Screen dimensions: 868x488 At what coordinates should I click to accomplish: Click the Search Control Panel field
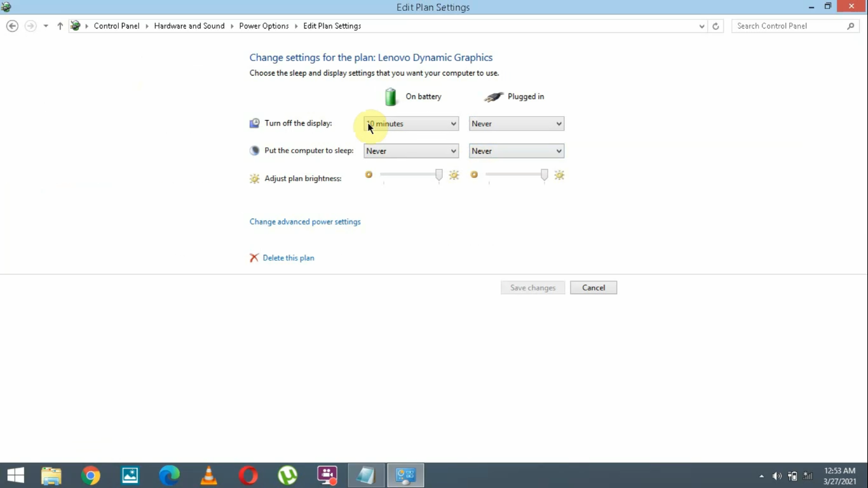788,25
